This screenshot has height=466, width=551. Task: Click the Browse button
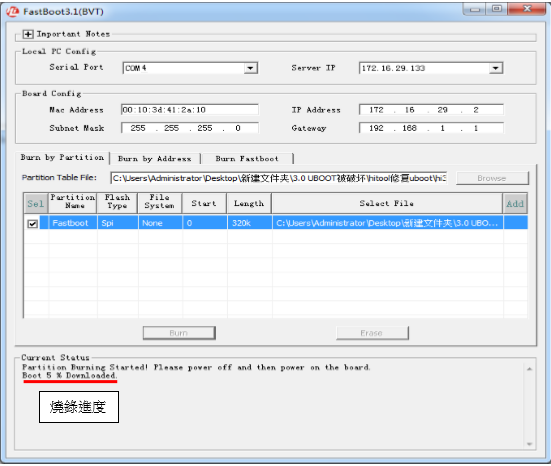pyautogui.click(x=492, y=178)
